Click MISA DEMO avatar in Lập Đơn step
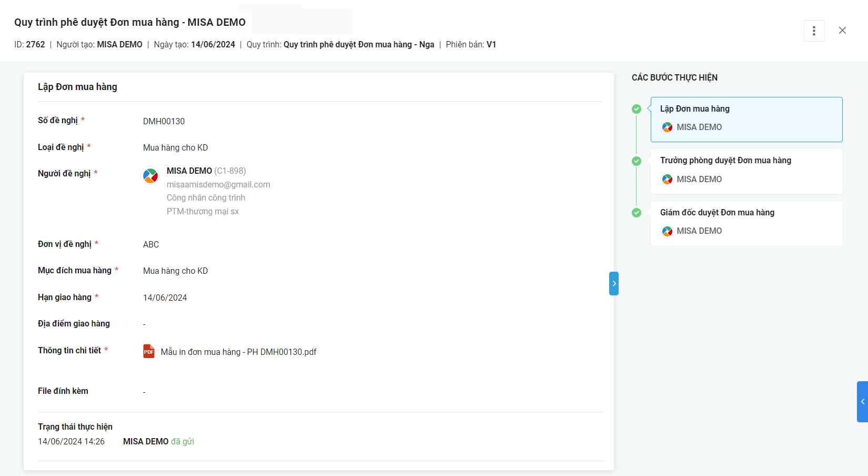Image resolution: width=868 pixels, height=476 pixels. [x=667, y=127]
